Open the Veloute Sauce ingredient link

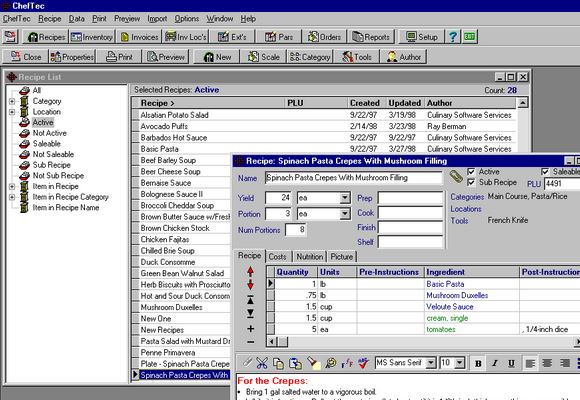[449, 307]
